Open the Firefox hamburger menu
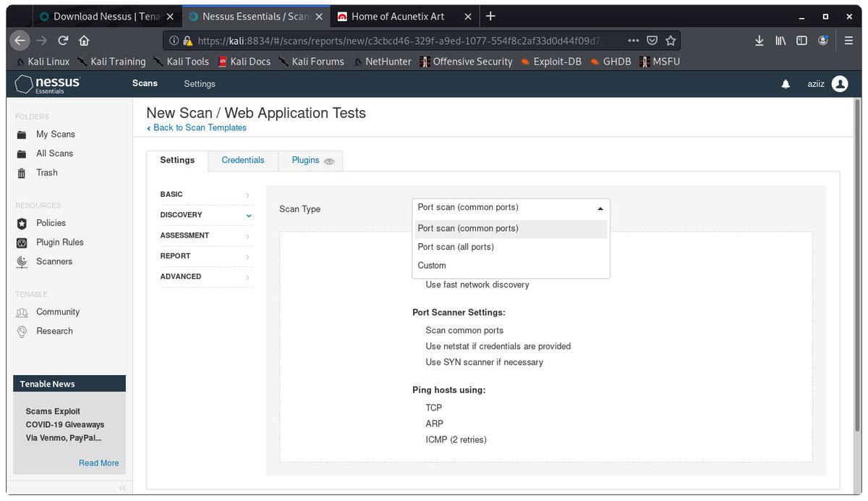Image resolution: width=868 pixels, height=501 pixels. tap(848, 41)
